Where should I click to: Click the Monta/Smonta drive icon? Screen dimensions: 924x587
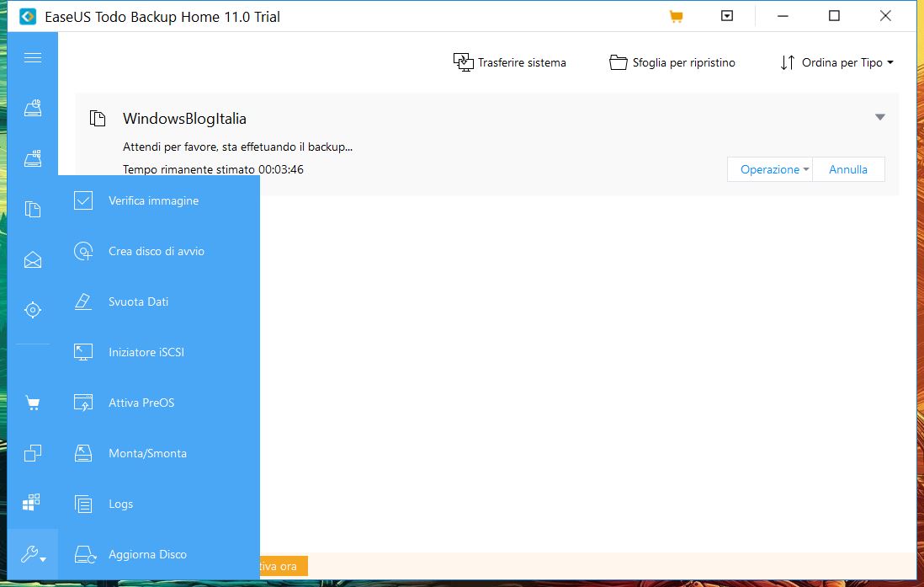83,453
